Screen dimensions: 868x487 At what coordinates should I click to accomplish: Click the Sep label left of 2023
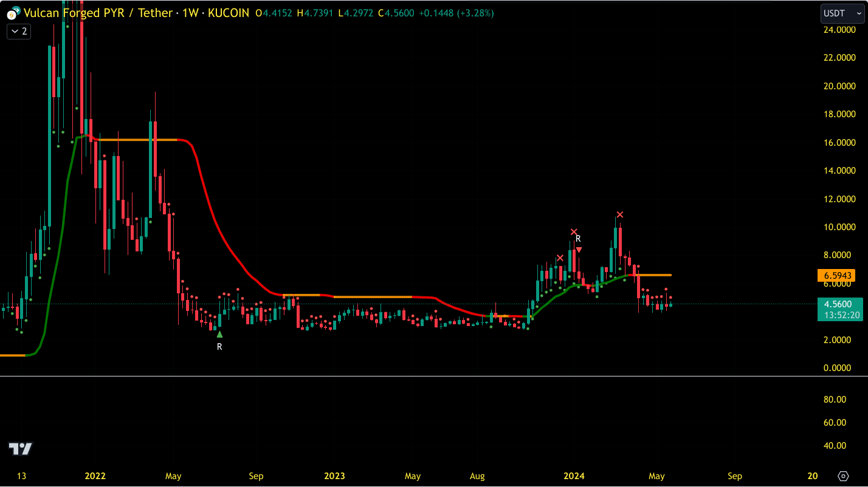coord(256,476)
